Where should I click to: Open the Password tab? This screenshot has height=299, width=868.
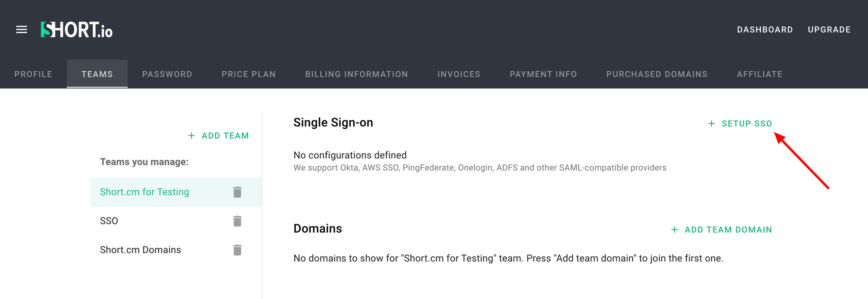167,74
